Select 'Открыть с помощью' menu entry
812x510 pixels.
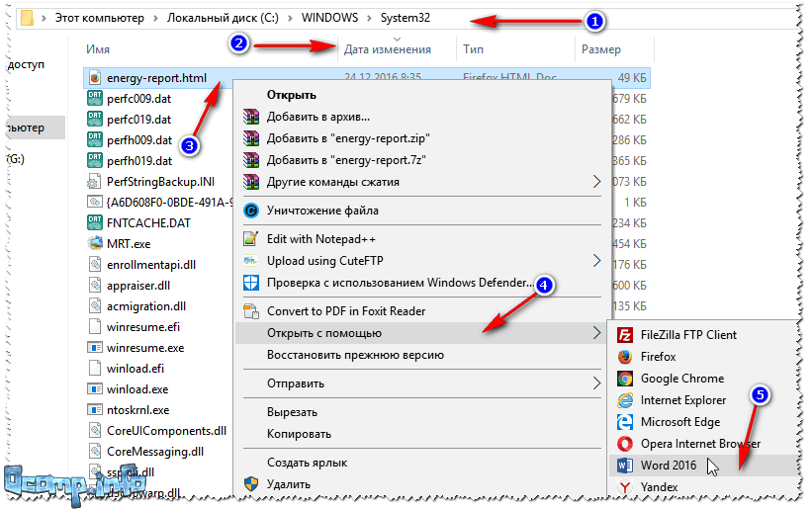pos(324,333)
